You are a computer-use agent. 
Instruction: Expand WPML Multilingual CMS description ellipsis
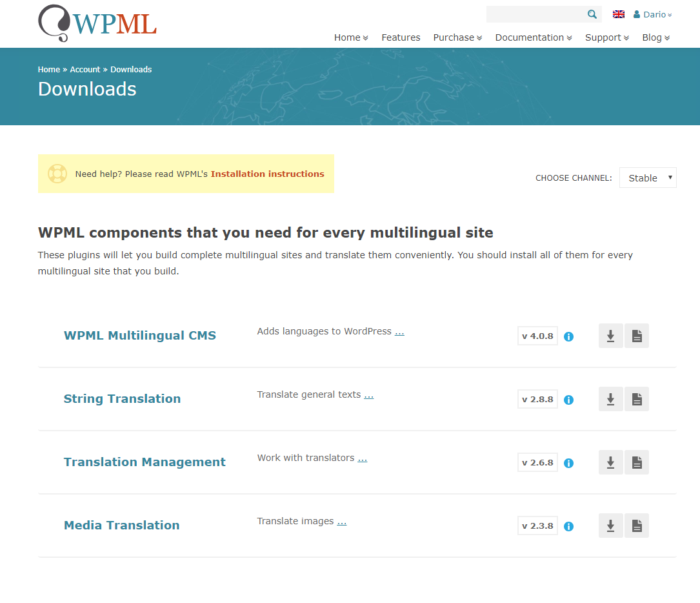click(x=399, y=332)
